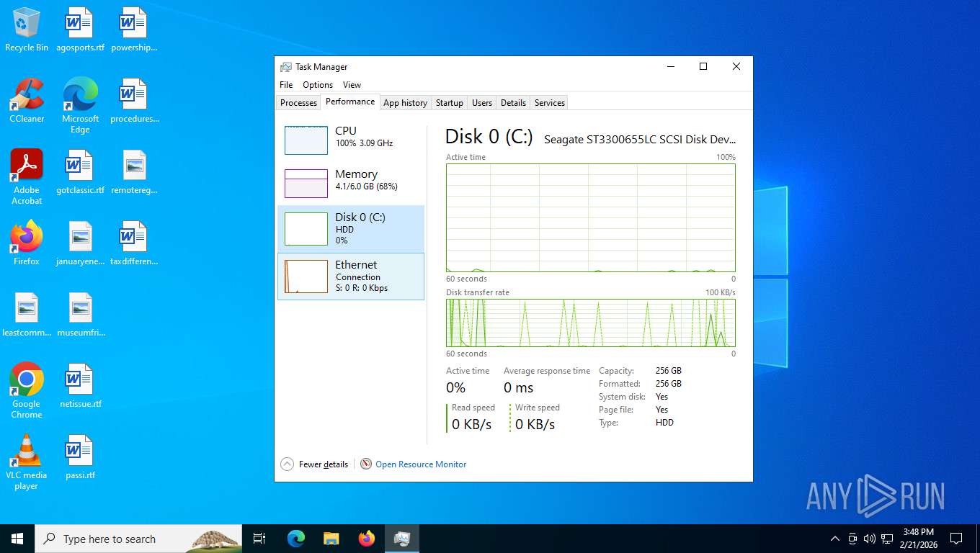Select Google Chrome desktop shortcut

click(27, 391)
